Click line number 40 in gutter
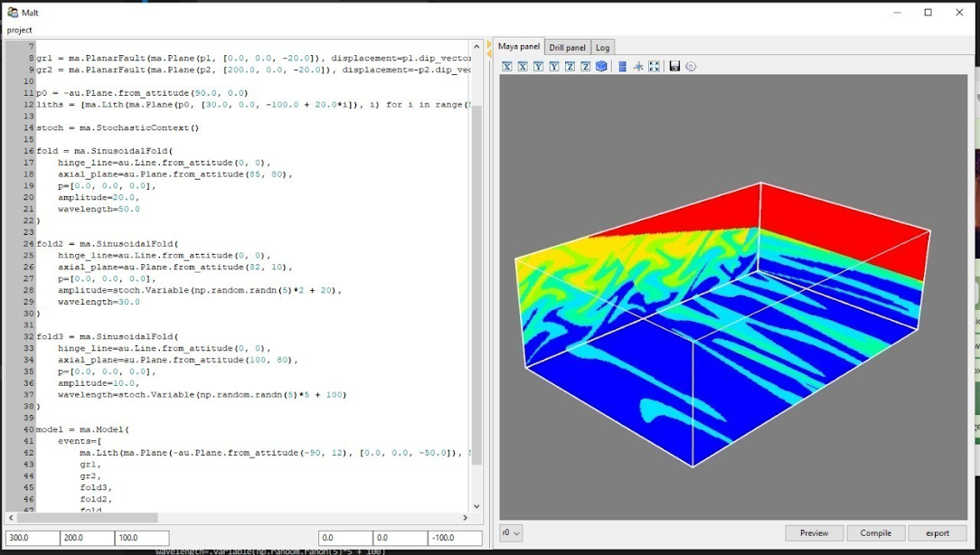Viewport: 980px width, 555px height. click(x=29, y=429)
